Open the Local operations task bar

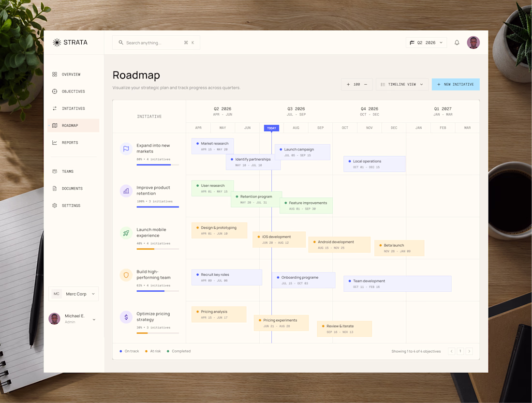(x=374, y=164)
